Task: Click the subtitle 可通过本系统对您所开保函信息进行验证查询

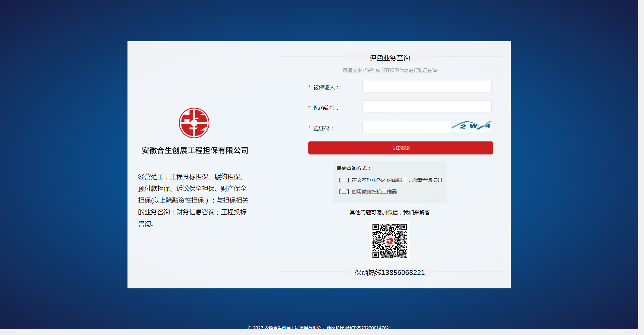Action: tap(390, 70)
